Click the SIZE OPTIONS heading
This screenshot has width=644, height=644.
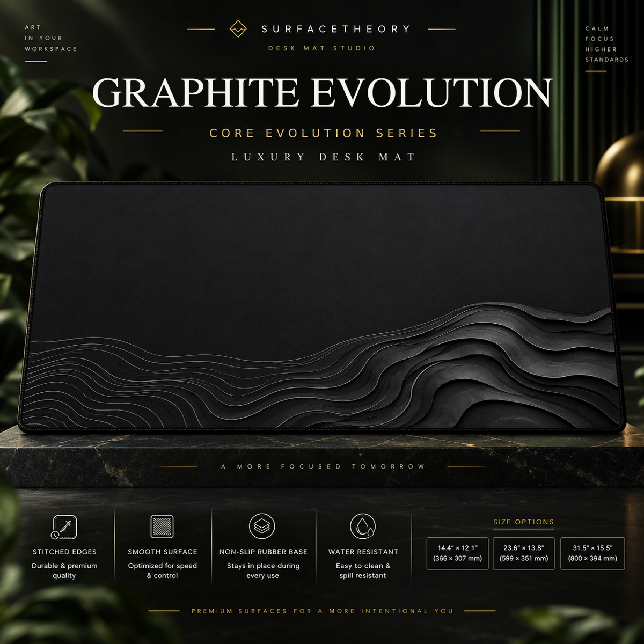point(524,522)
